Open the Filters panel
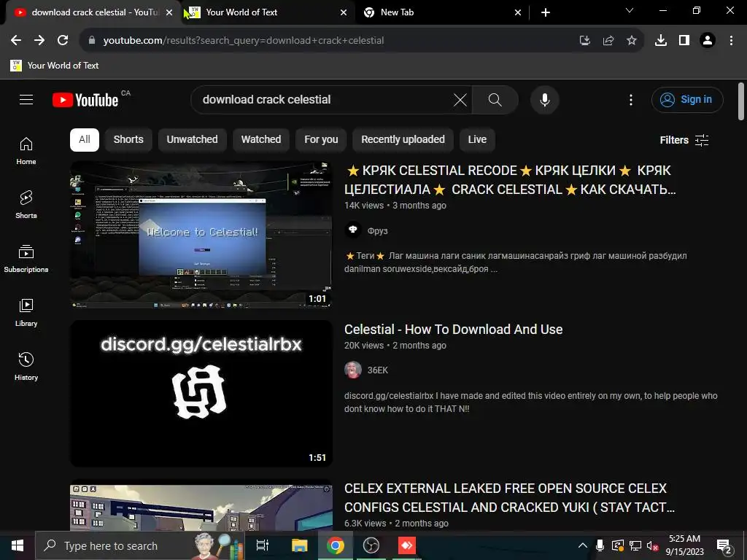The width and height of the screenshot is (747, 560). pos(684,140)
